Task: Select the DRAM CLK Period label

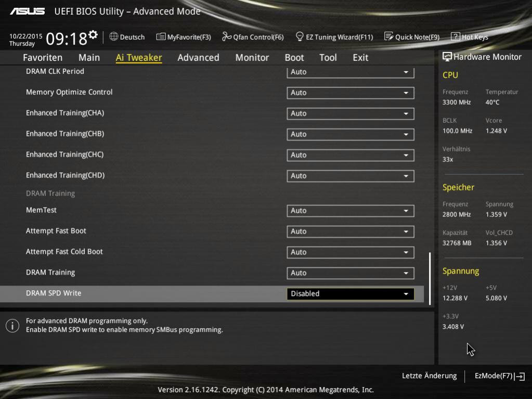Action: [55, 71]
